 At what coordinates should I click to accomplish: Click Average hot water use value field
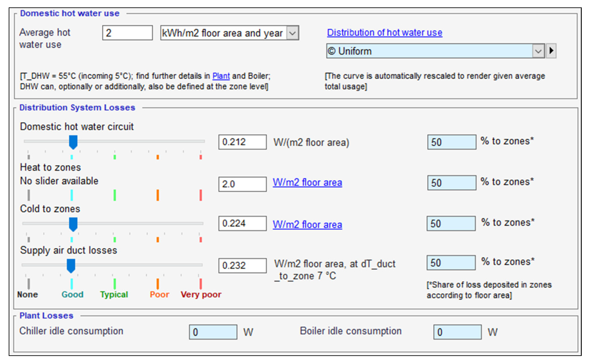127,33
